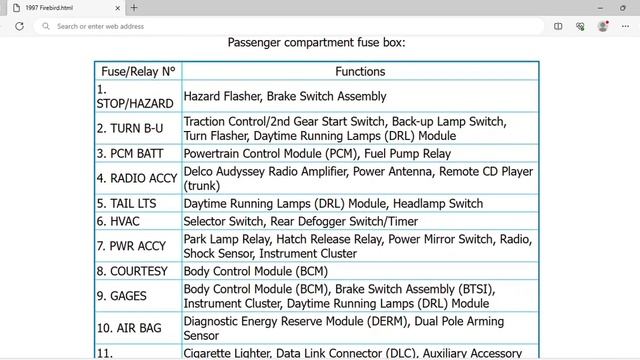Click 'Powertrain Control Module (PCM), Fuel Pump Relay'

tap(317, 153)
